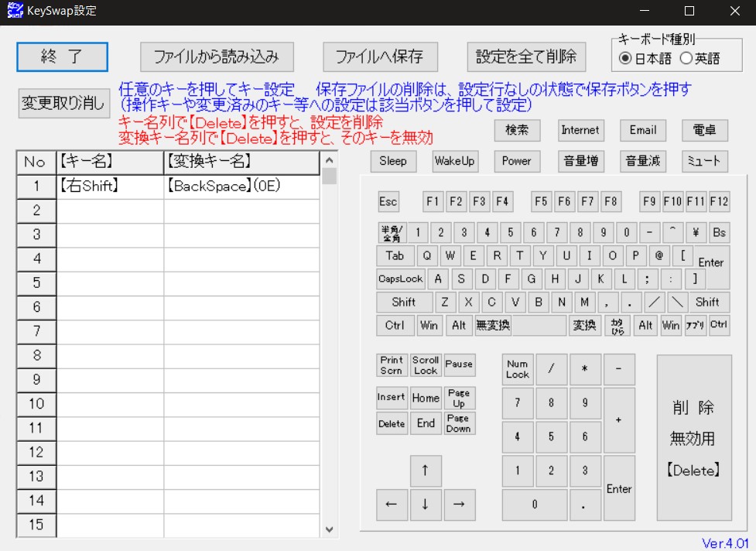Image resolution: width=756 pixels, height=551 pixels.
Task: Click the numpad Enter key
Action: (619, 488)
